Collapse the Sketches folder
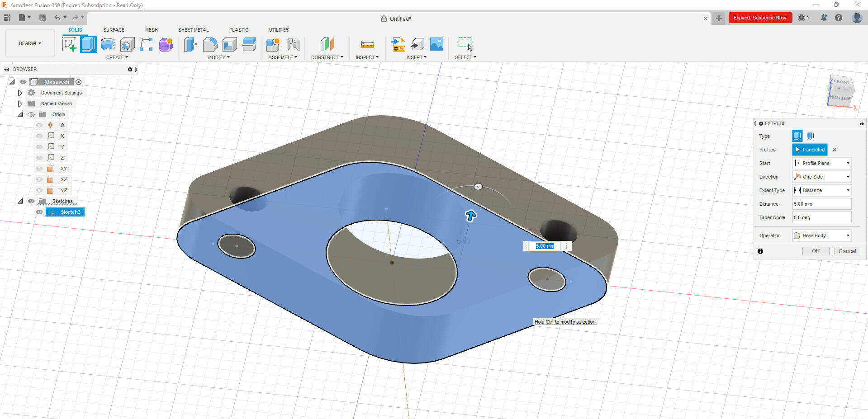868x419 pixels. point(20,201)
